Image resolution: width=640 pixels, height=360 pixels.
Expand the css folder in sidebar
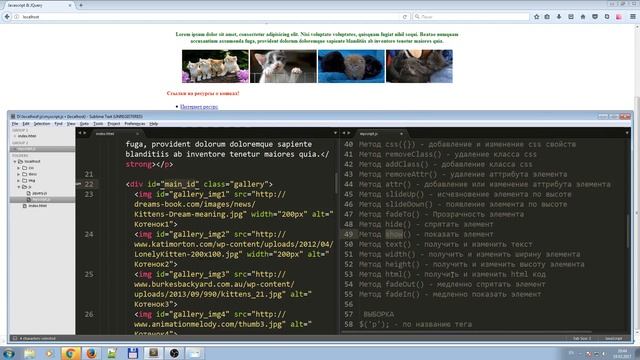[19, 168]
